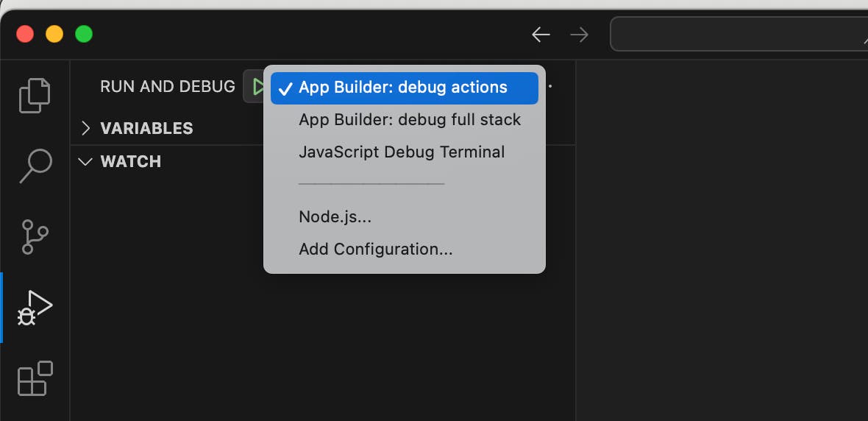
Task: Go forward with right arrow
Action: pos(579,35)
